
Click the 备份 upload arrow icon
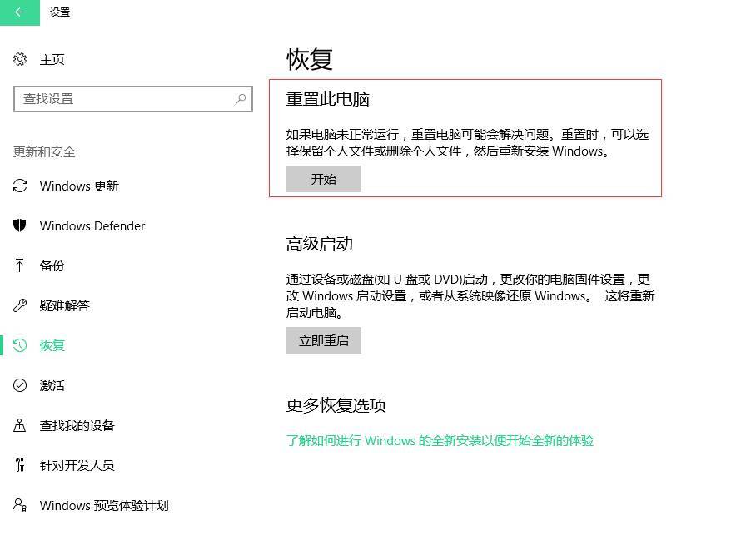coord(20,265)
